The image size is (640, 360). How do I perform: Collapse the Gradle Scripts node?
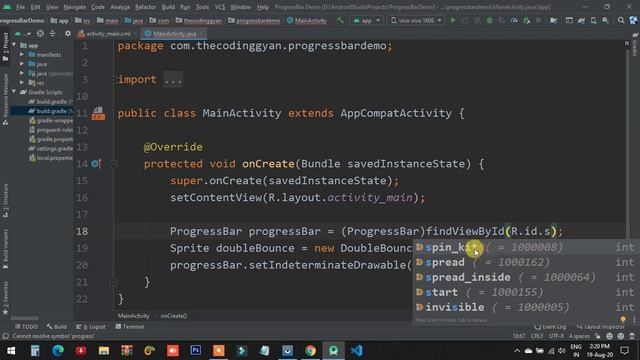pyautogui.click(x=15, y=92)
